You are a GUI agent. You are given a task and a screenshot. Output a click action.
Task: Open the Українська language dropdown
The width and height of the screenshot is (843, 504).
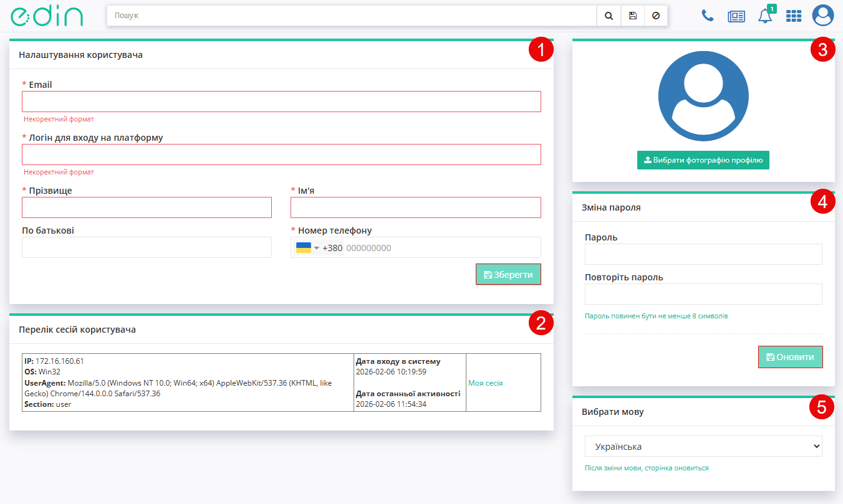pos(703,447)
